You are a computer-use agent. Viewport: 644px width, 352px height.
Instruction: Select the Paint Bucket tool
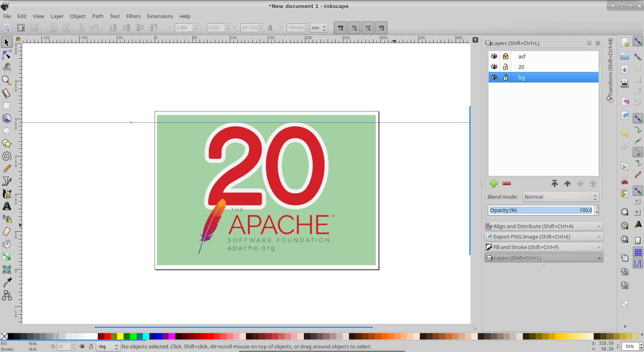click(x=7, y=244)
